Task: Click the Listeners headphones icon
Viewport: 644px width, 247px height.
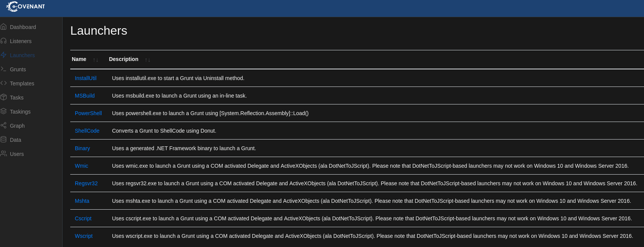Action: click(4, 41)
